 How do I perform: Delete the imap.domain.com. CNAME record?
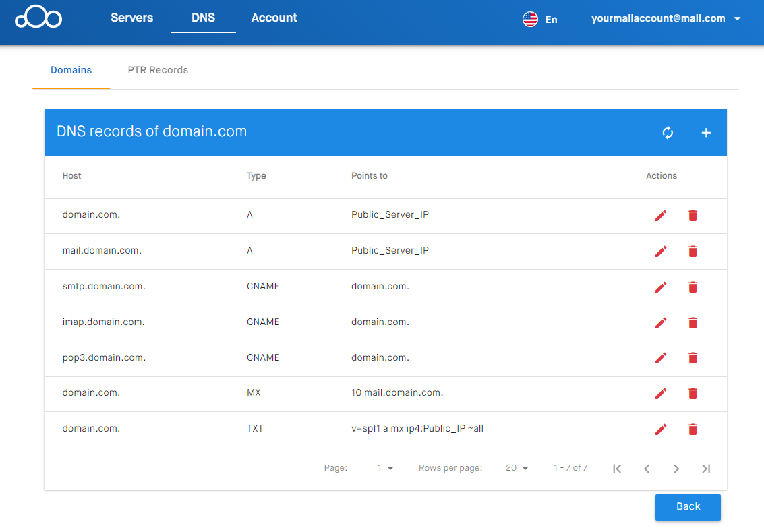[693, 322]
